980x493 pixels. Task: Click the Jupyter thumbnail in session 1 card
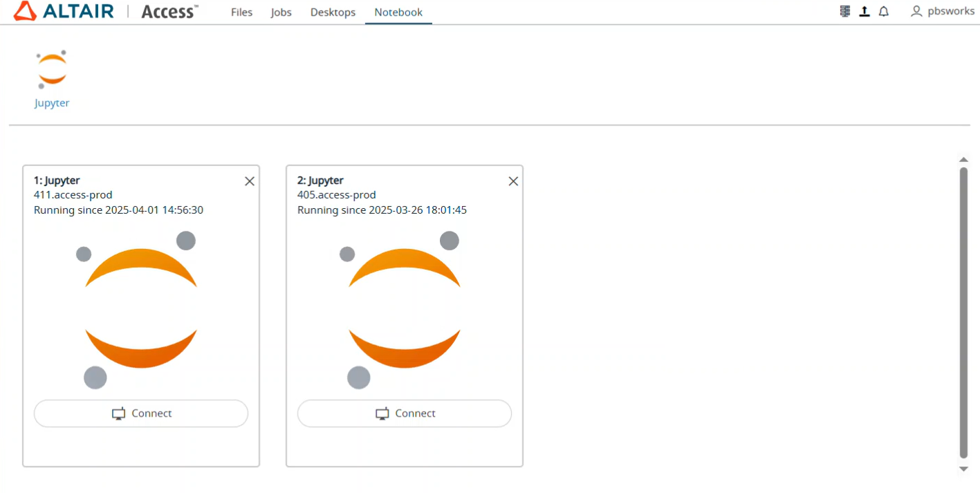141,309
